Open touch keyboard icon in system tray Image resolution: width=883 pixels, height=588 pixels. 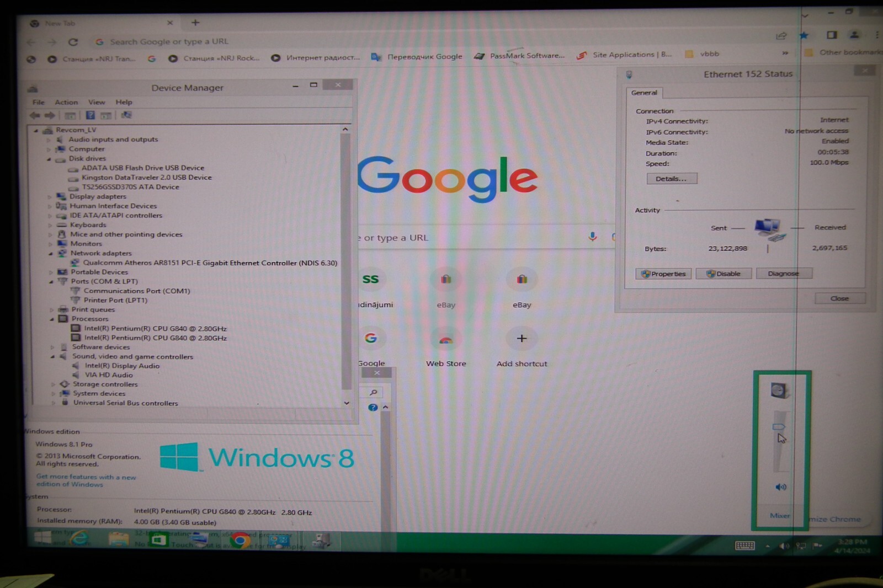tap(745, 546)
